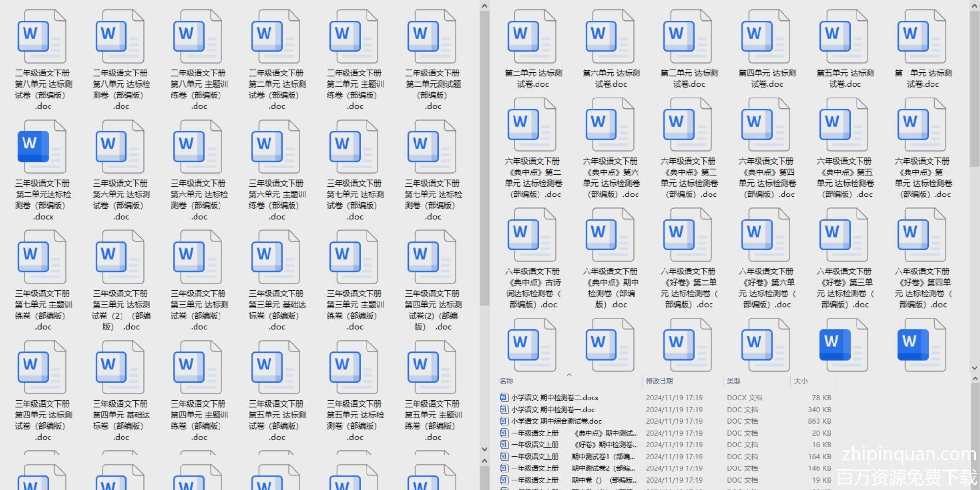Choose the 三年级 第五单元 达标测试卷 icon

click(x=276, y=367)
